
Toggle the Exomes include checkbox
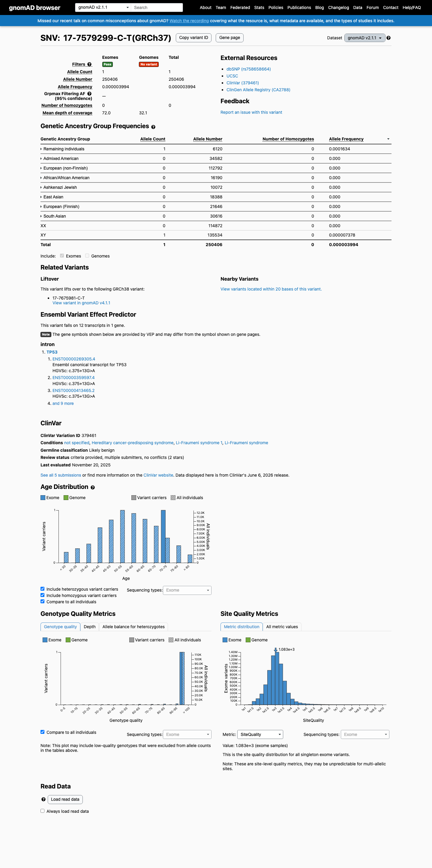coord(62,256)
